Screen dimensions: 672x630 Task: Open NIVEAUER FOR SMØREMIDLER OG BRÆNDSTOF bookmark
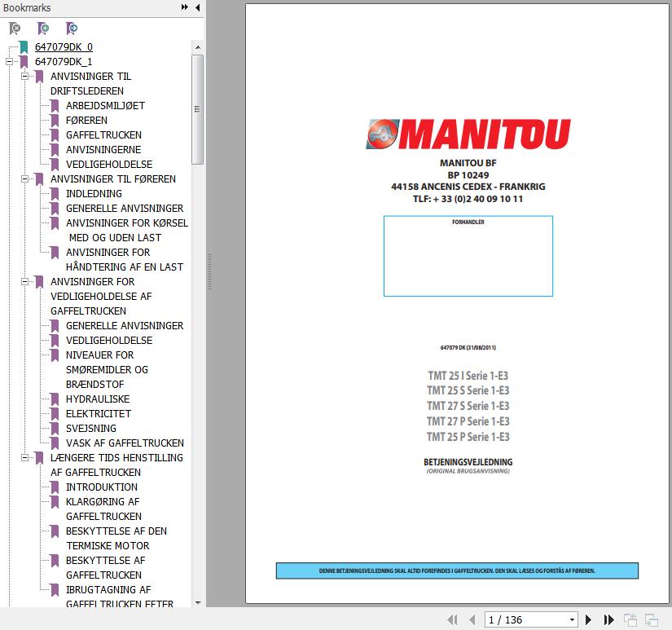108,370
